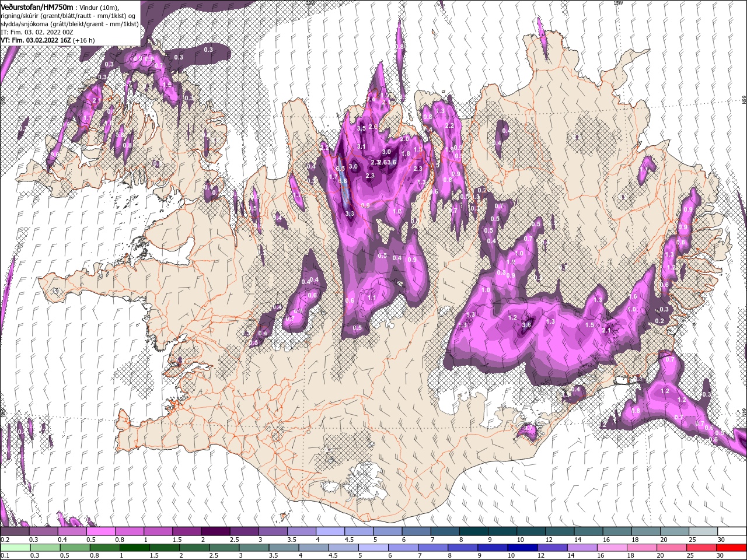Click upper legend swatch starting at 0.8
Viewport: 747px width, 560px height.
point(130,531)
